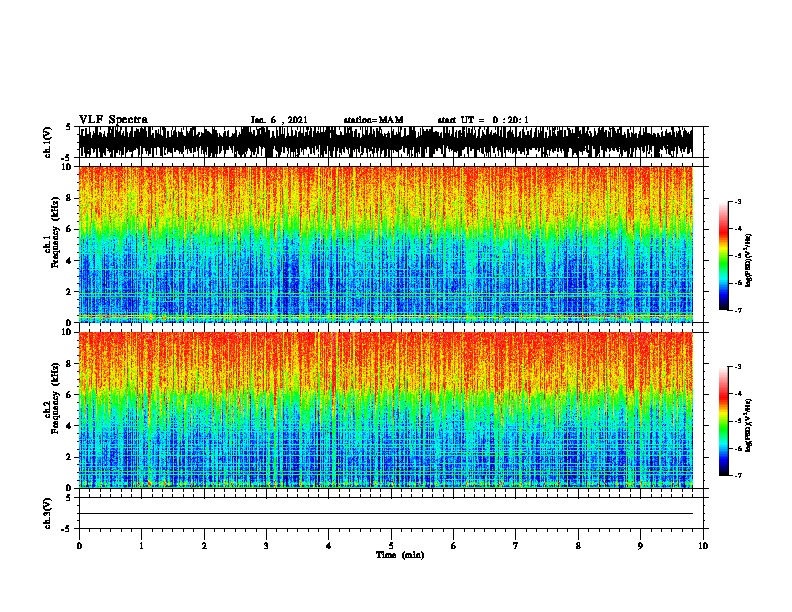
Task: Click the ch.2 frequency axis "2" tick label
Action: click(x=70, y=457)
